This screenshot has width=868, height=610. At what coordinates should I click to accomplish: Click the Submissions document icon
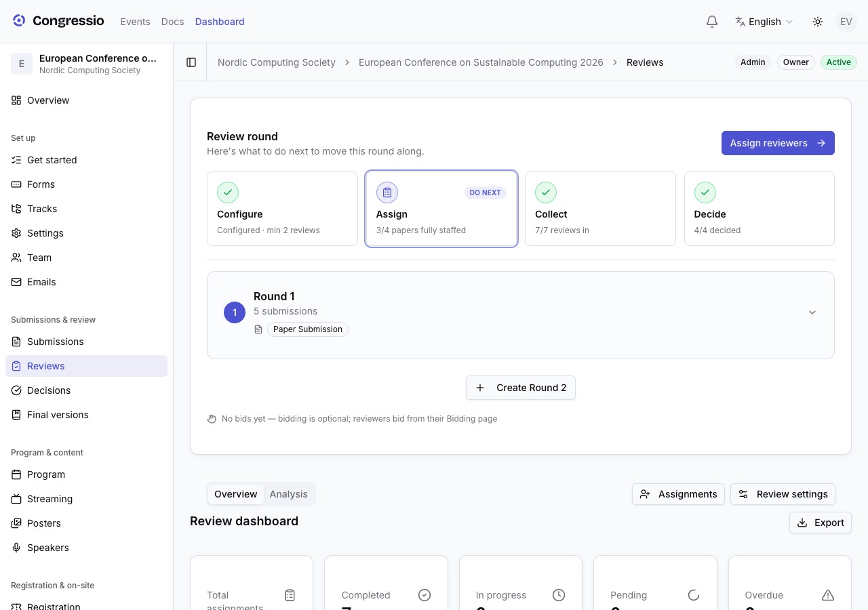pyautogui.click(x=16, y=342)
